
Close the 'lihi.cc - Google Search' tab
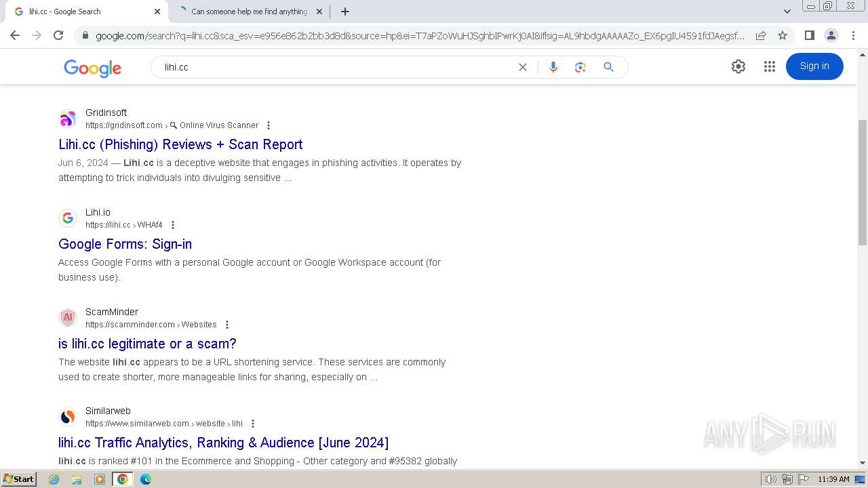coord(157,12)
